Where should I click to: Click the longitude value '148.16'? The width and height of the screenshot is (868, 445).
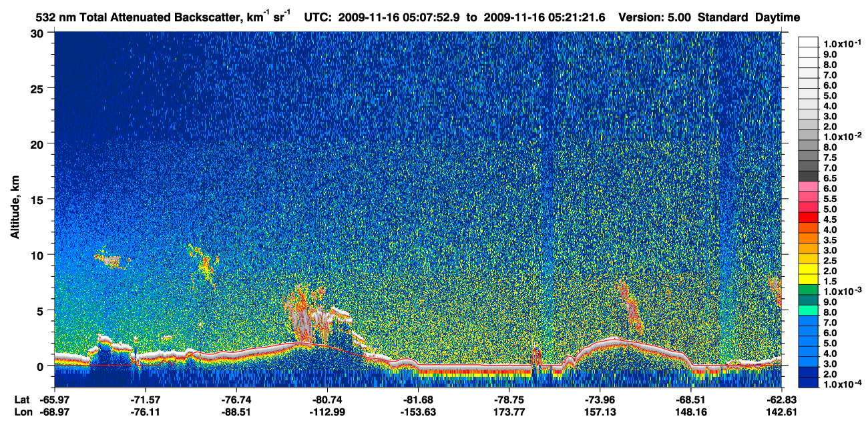[x=690, y=412]
